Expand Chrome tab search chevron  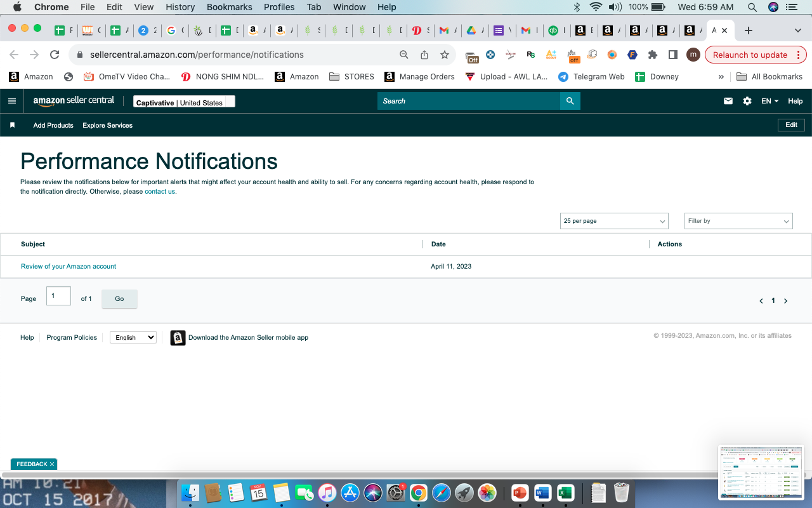click(798, 30)
